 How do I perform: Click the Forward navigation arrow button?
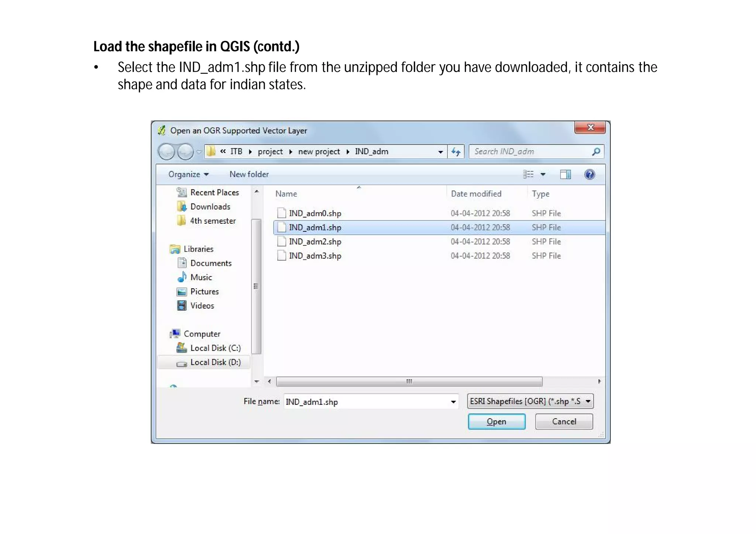pos(185,152)
